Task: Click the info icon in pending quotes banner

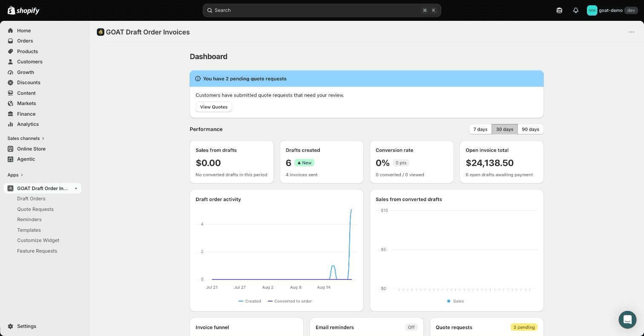Action: tap(198, 79)
